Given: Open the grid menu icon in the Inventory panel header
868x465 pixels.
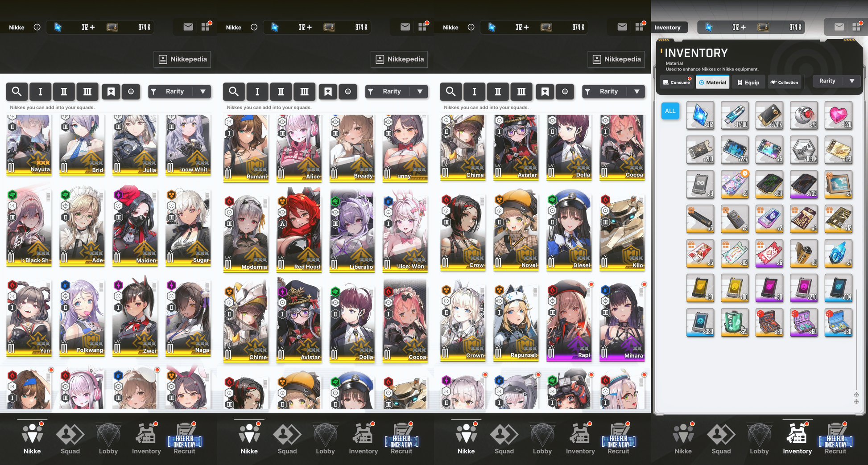Looking at the screenshot, I should coord(856,27).
